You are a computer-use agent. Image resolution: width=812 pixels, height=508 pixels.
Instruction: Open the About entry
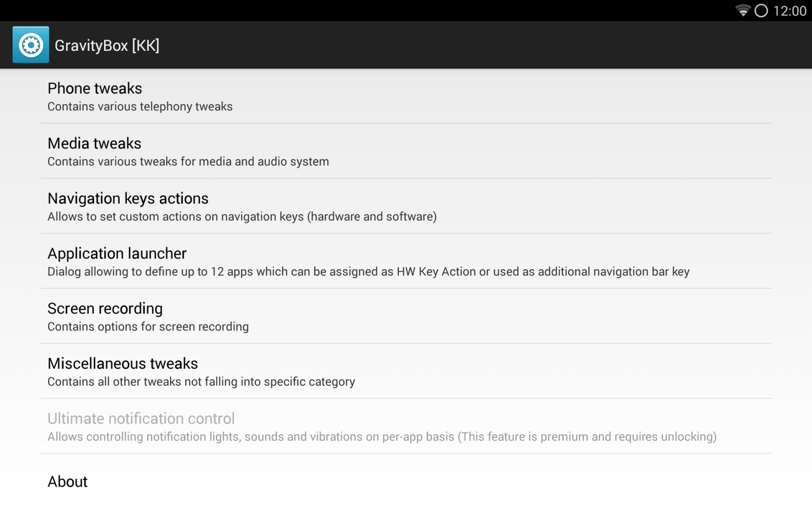[67, 482]
